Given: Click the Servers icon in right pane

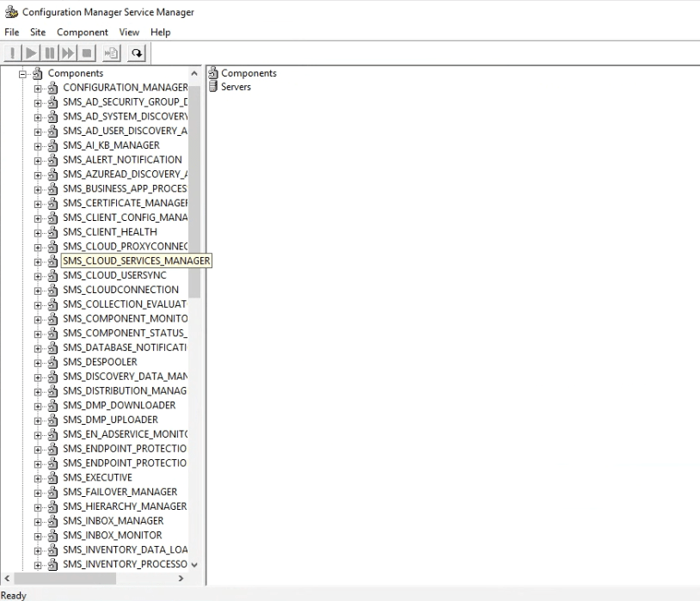Looking at the screenshot, I should (x=213, y=87).
